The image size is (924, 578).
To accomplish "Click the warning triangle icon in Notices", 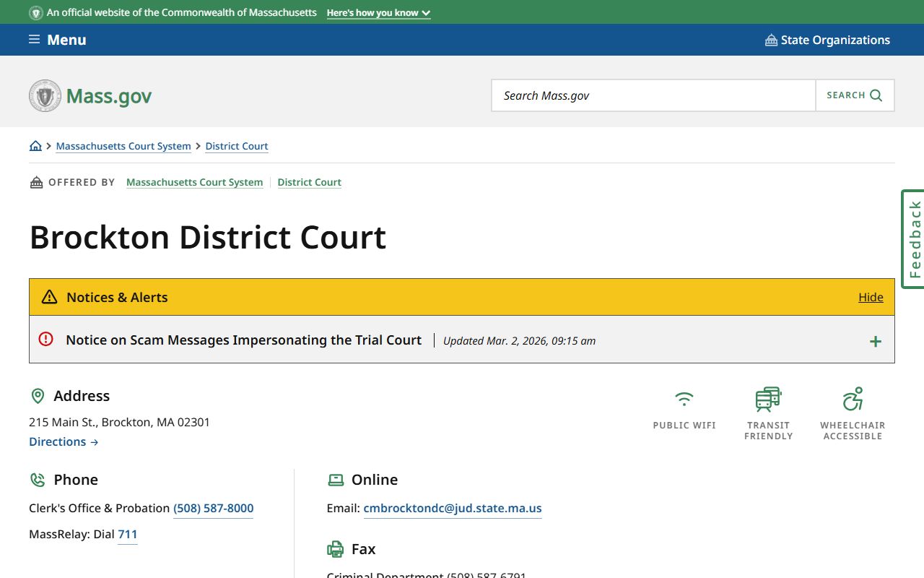I will 49,297.
